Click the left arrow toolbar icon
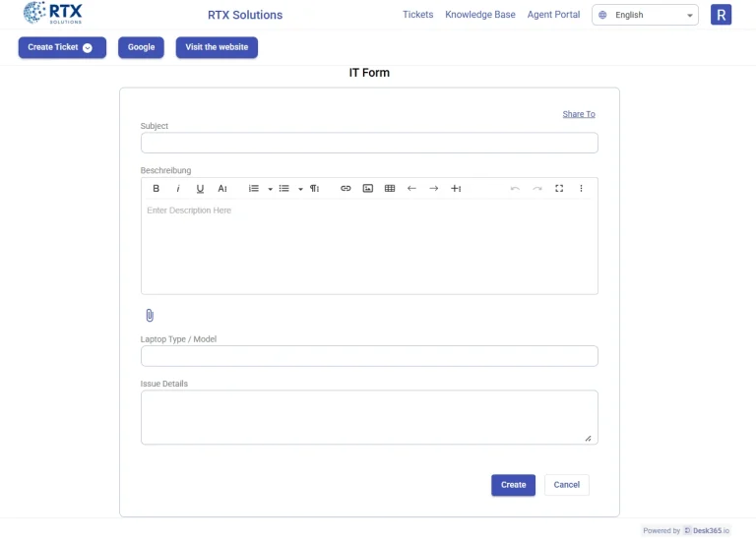This screenshot has width=756, height=541. point(411,188)
